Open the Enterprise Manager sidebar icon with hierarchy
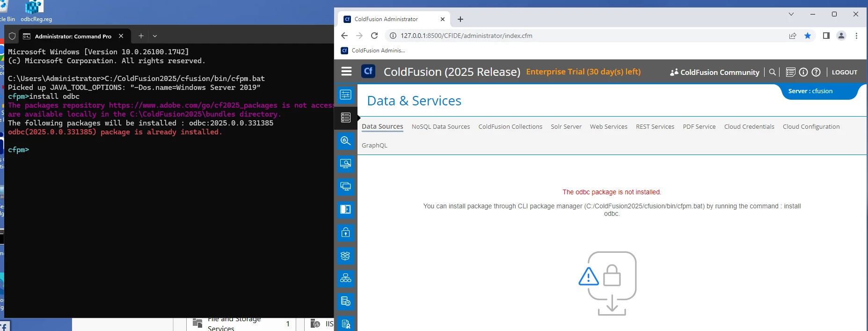The width and height of the screenshot is (868, 331). pos(345,279)
